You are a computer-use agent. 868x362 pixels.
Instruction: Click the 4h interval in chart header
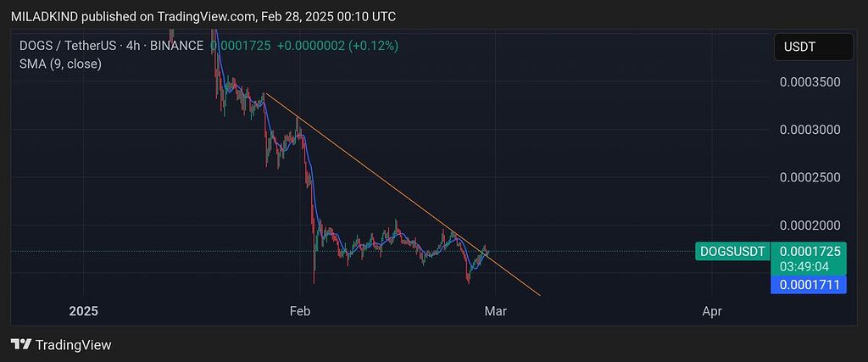tap(131, 46)
